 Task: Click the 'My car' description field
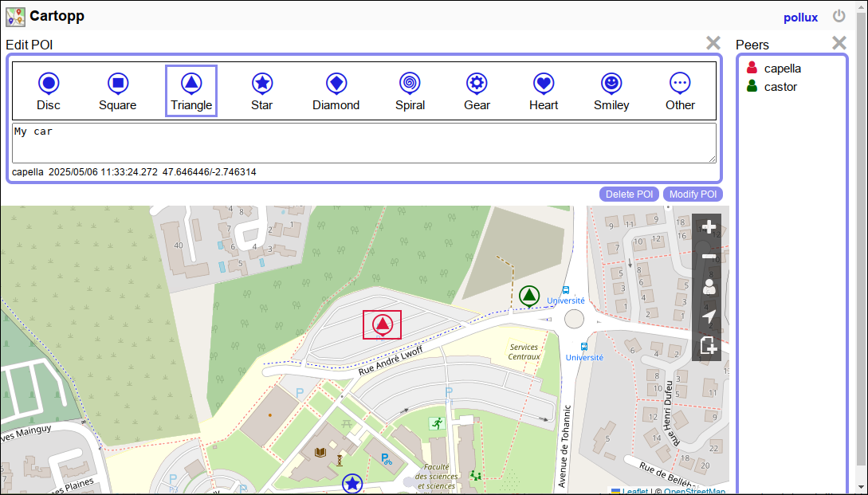point(363,143)
